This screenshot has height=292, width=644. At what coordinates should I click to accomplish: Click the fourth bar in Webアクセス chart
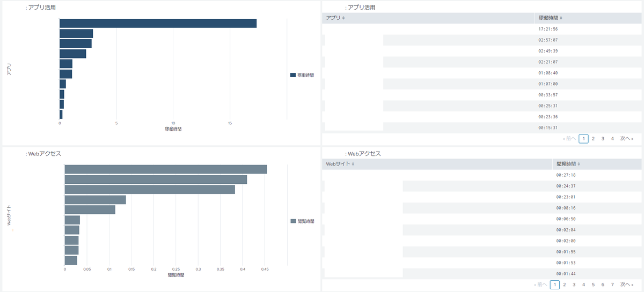point(96,200)
